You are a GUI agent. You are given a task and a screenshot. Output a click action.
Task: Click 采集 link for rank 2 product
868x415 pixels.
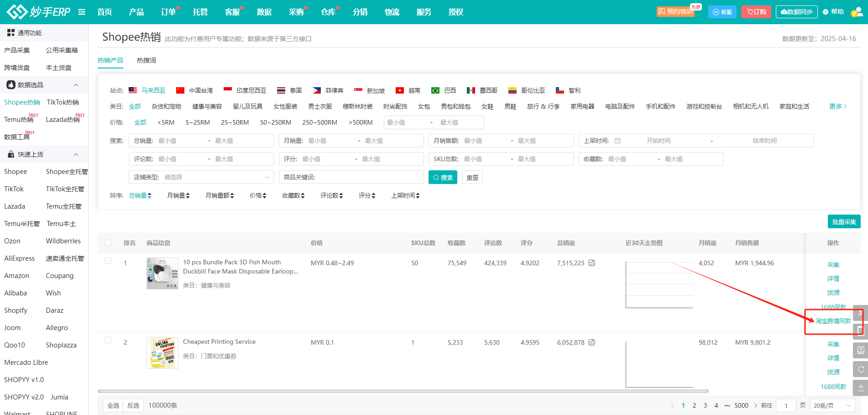(x=833, y=344)
